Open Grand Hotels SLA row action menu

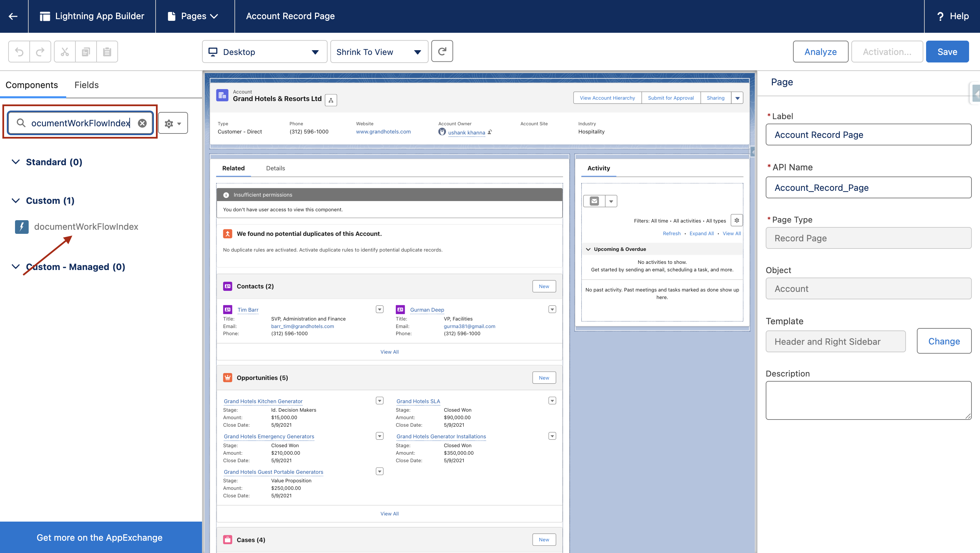[552, 401]
